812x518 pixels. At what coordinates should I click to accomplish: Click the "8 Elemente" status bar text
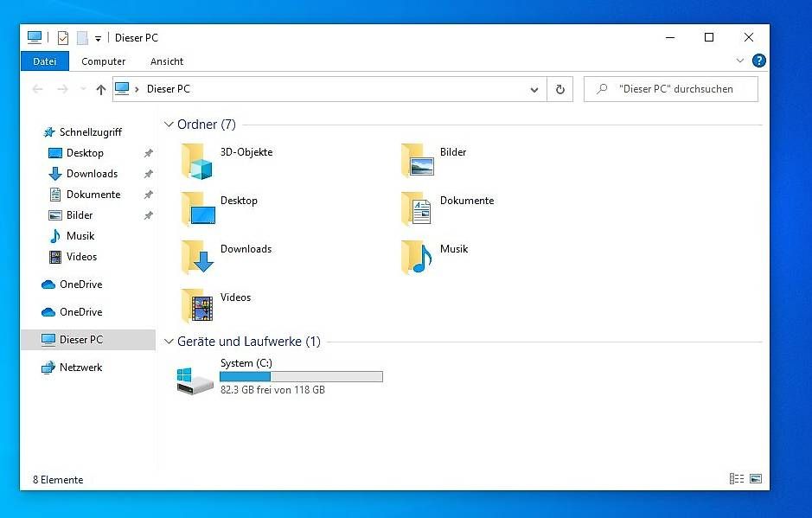(x=58, y=480)
